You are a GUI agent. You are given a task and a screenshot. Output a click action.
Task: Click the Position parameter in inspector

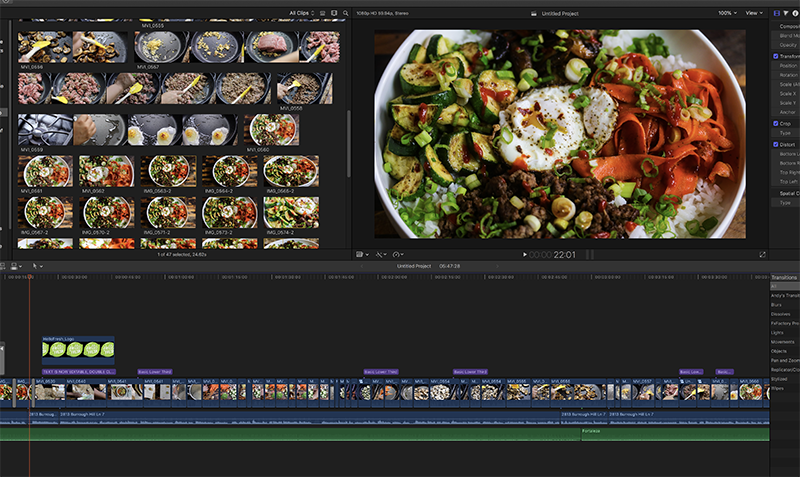point(788,66)
